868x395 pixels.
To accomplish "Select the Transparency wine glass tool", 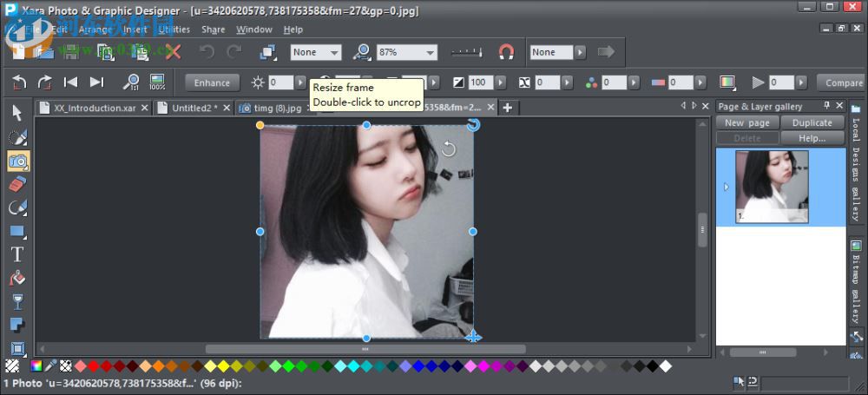I will (17, 302).
